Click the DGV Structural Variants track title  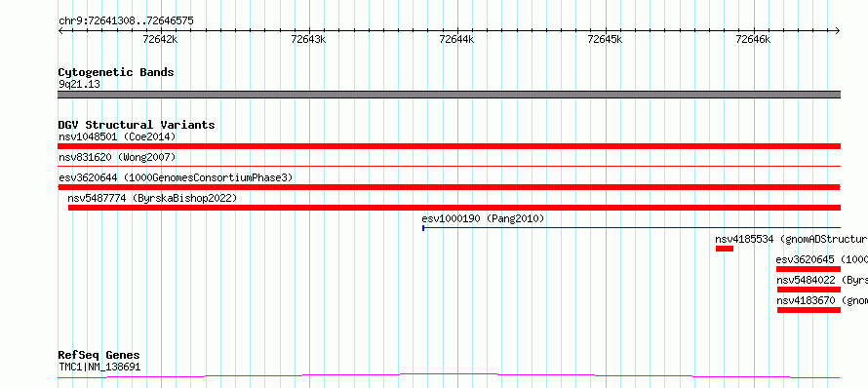click(x=137, y=125)
